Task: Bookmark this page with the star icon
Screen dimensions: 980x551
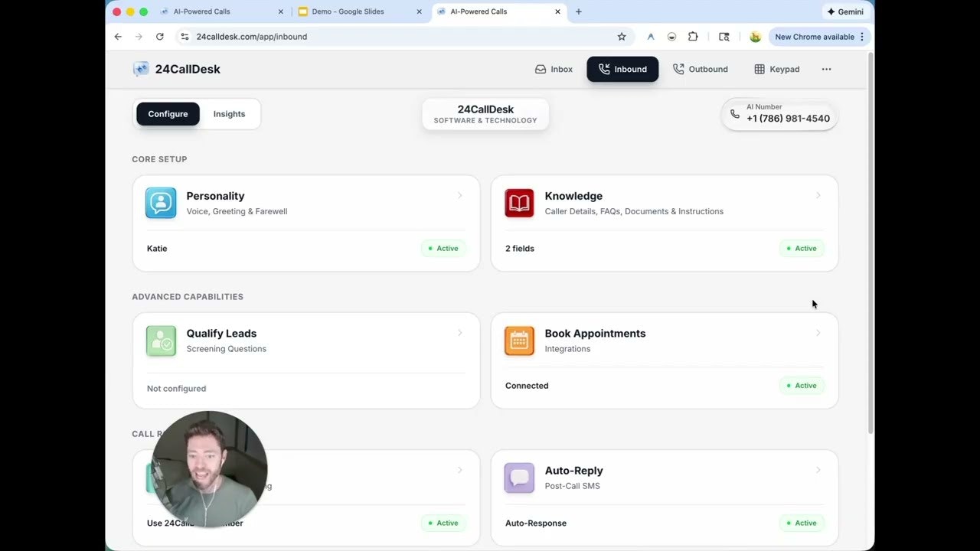Action: pyautogui.click(x=622, y=37)
